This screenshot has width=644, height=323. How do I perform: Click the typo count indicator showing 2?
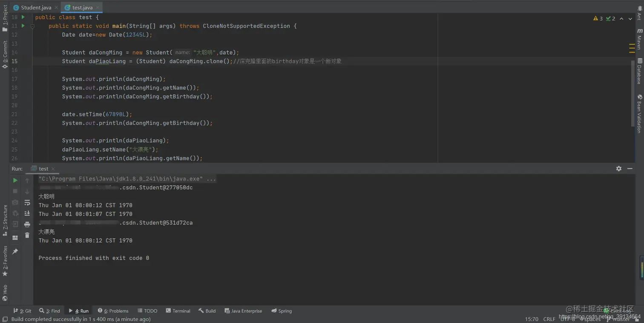click(611, 19)
